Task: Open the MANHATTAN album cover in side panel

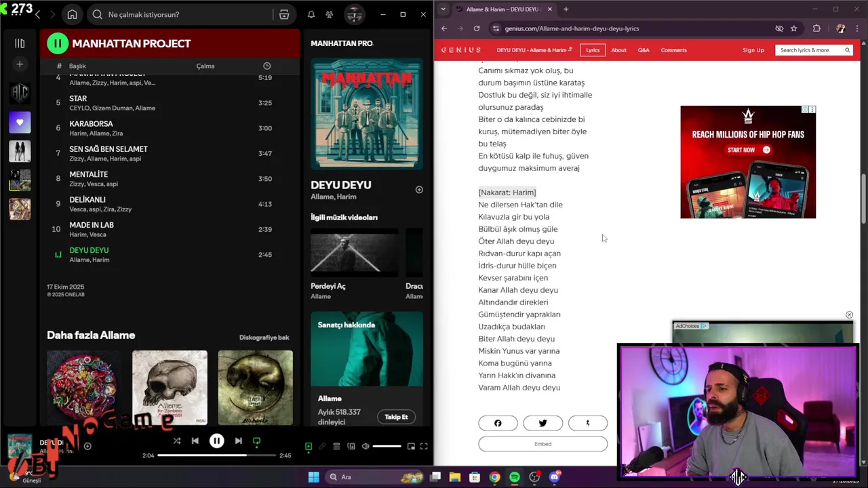Action: (x=367, y=114)
